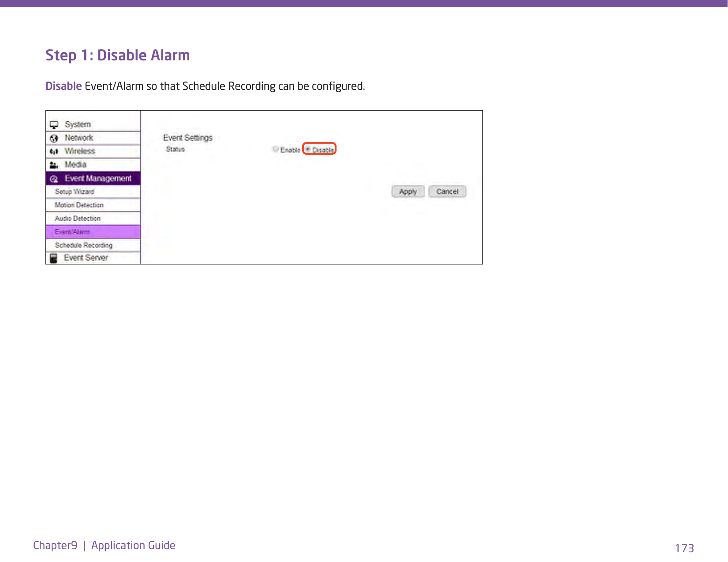Open the Setup Wizard page
728x562 pixels.
[93, 192]
